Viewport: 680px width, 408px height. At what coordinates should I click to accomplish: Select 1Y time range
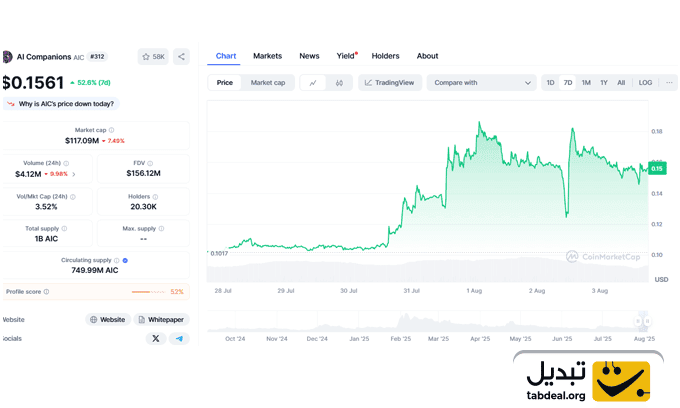[604, 83]
